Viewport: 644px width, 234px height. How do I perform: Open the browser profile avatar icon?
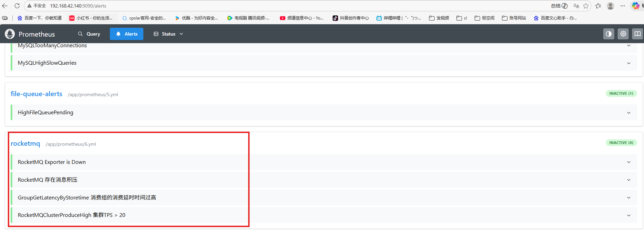coord(610,6)
